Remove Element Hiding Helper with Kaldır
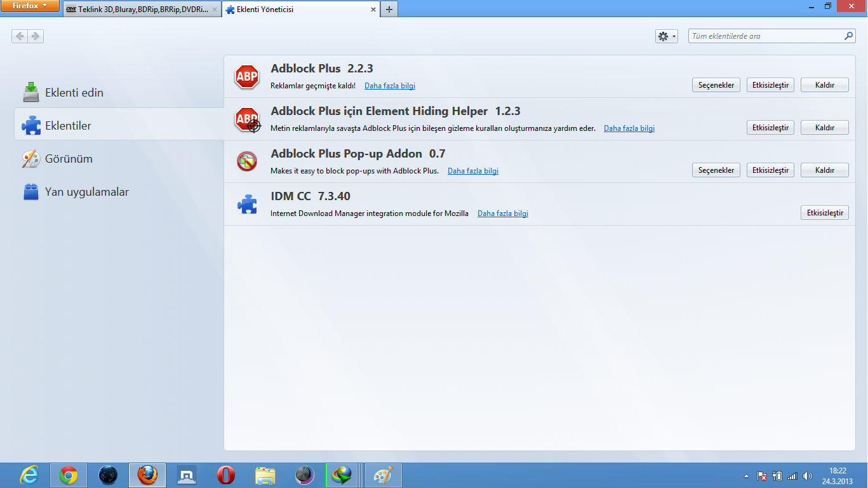Viewport: 868px width, 488px height. (x=825, y=128)
